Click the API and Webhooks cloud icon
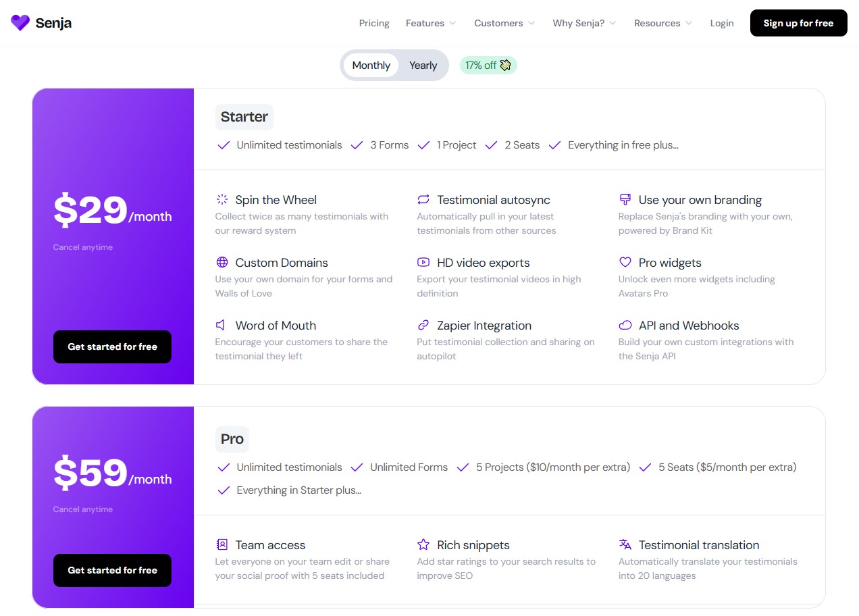Viewport: 859px width, 616px height. point(625,326)
